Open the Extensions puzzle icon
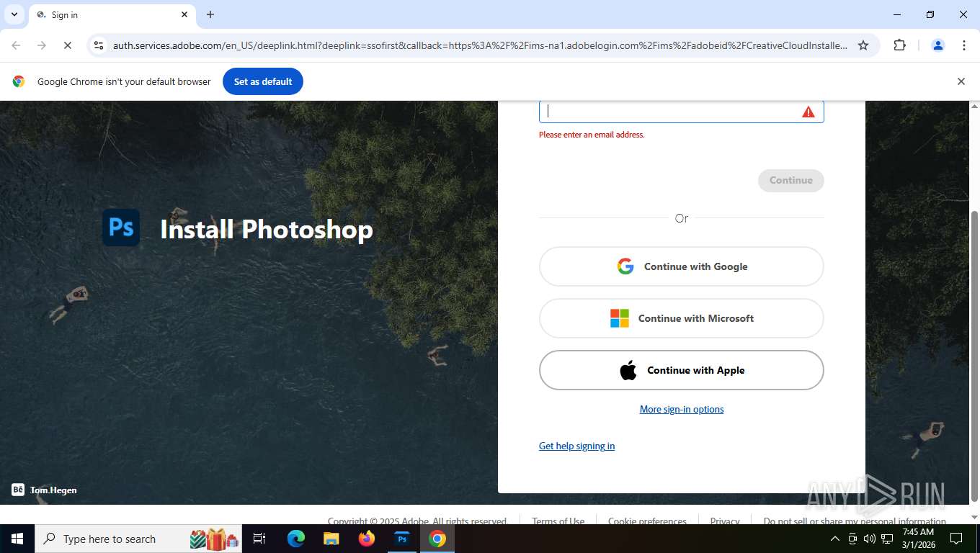This screenshot has height=553, width=980. click(899, 45)
